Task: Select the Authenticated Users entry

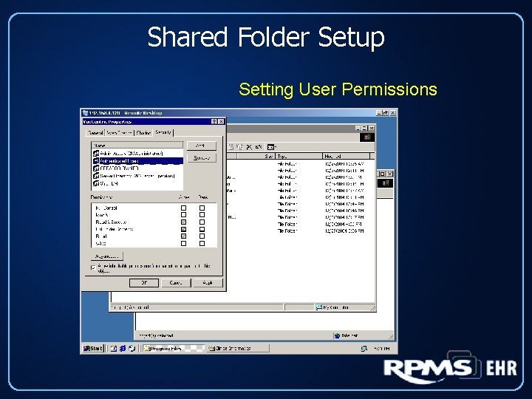Action: 137,161
